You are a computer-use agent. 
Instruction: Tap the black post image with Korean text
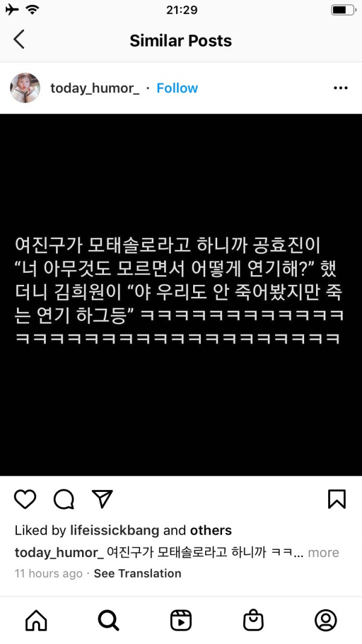(181, 295)
